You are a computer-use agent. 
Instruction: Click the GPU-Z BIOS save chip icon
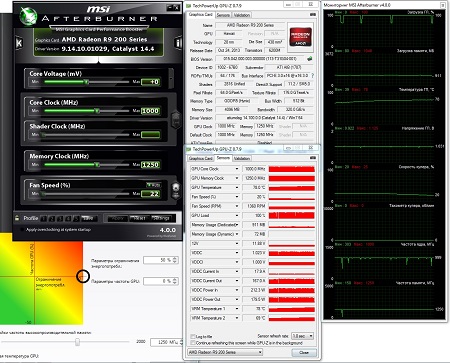(x=310, y=59)
